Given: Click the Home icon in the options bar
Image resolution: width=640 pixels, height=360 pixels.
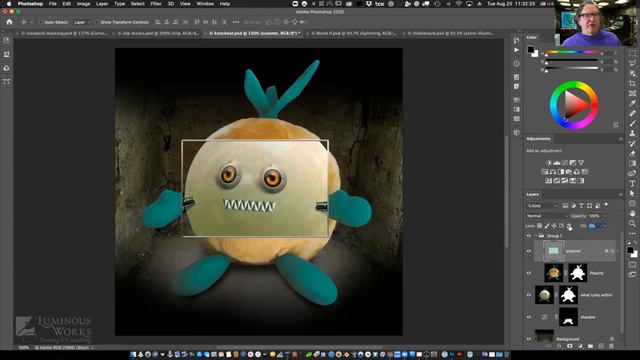Looking at the screenshot, I should [x=9, y=22].
